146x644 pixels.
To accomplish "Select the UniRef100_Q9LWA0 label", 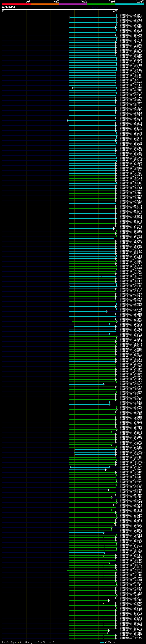I will (x=131, y=311).
